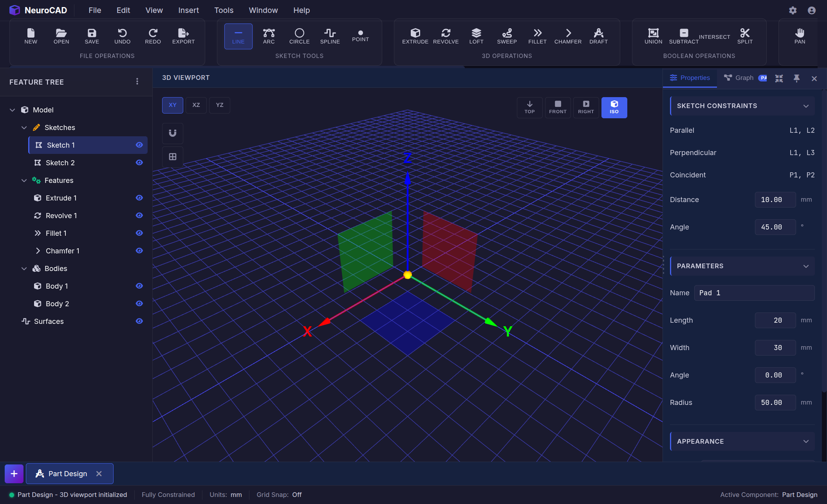
Task: Apply the Union boolean operation
Action: (653, 36)
